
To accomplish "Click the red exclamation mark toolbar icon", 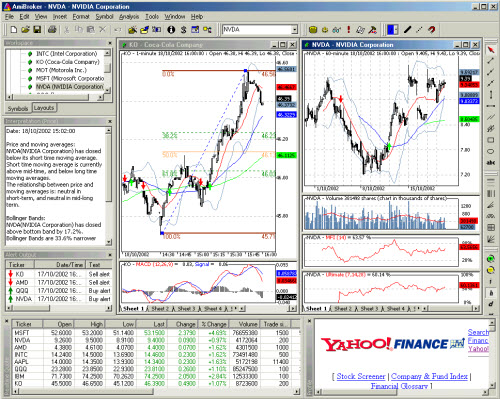I will 348,30.
